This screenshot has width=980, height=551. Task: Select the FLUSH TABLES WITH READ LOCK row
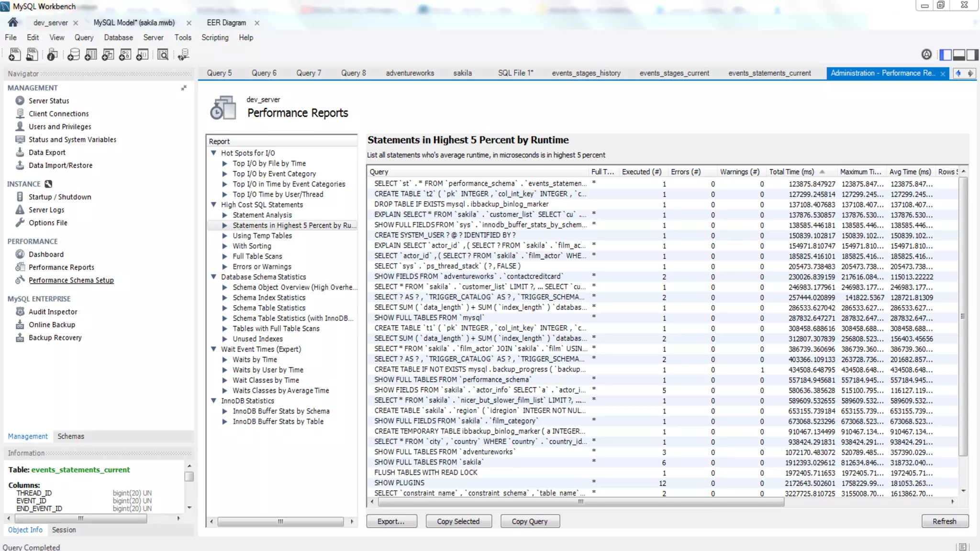pyautogui.click(x=663, y=473)
